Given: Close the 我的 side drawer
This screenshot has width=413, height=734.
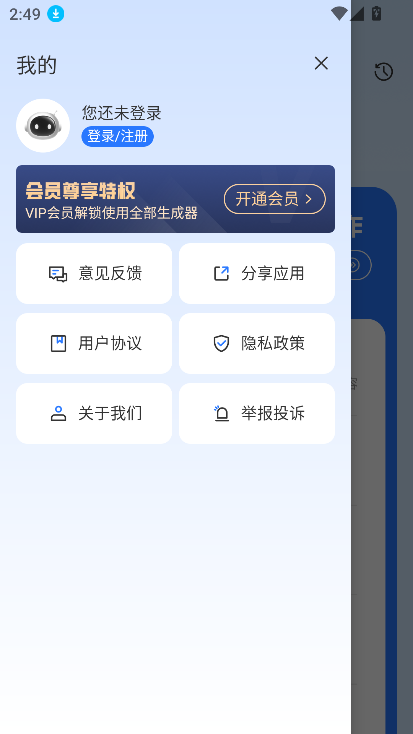Looking at the screenshot, I should (321, 63).
